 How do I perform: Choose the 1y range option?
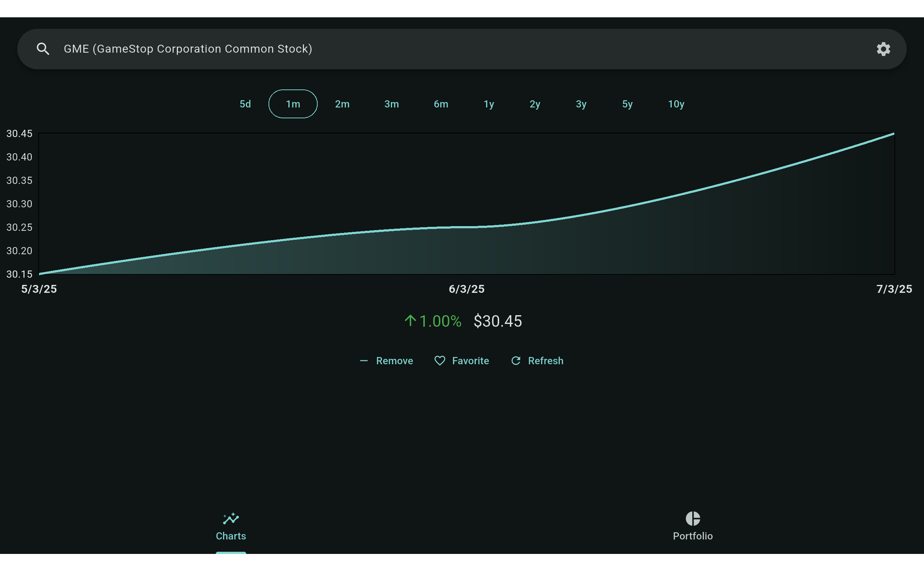click(489, 104)
